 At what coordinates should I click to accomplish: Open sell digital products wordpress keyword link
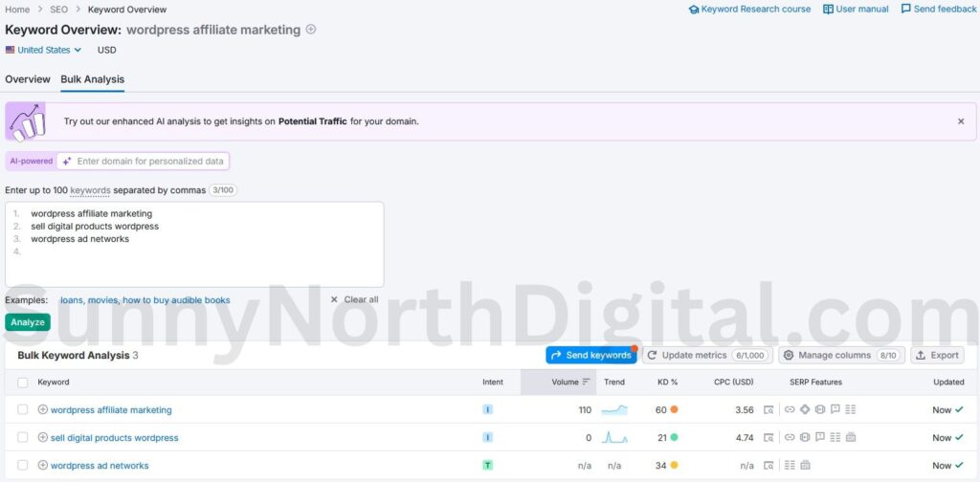coord(115,438)
